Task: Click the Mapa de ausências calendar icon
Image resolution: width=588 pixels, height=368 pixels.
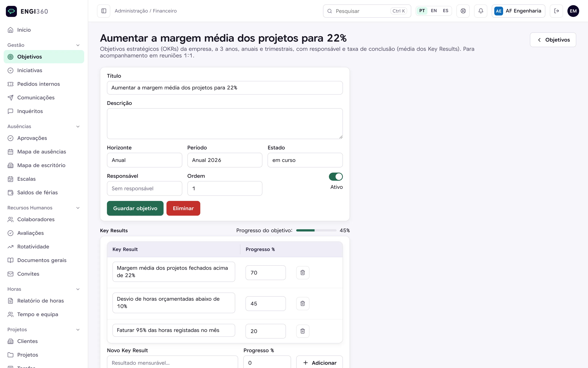Action: pyautogui.click(x=10, y=152)
